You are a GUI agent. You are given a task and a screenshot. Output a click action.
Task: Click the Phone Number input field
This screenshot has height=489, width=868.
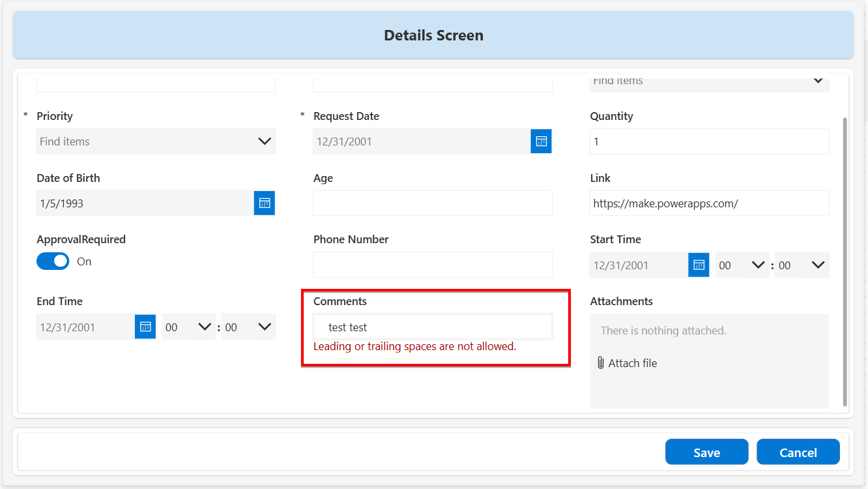pos(433,265)
